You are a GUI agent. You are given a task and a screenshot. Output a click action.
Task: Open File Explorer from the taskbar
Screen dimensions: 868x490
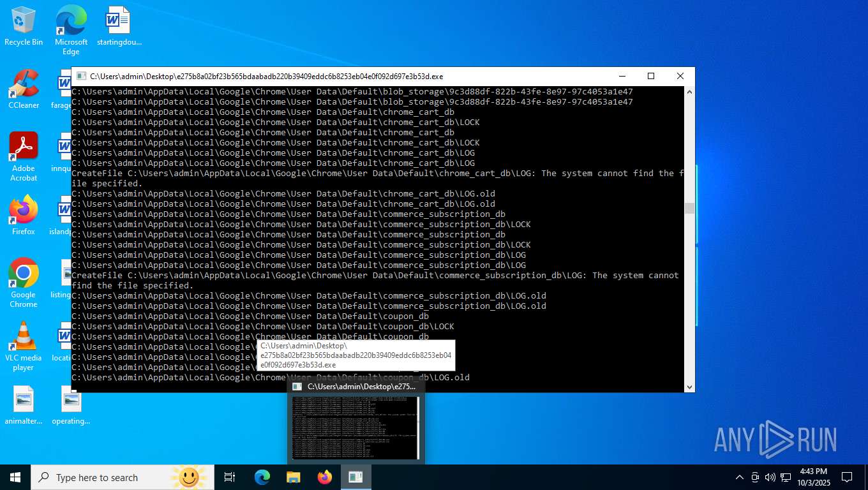click(x=293, y=477)
